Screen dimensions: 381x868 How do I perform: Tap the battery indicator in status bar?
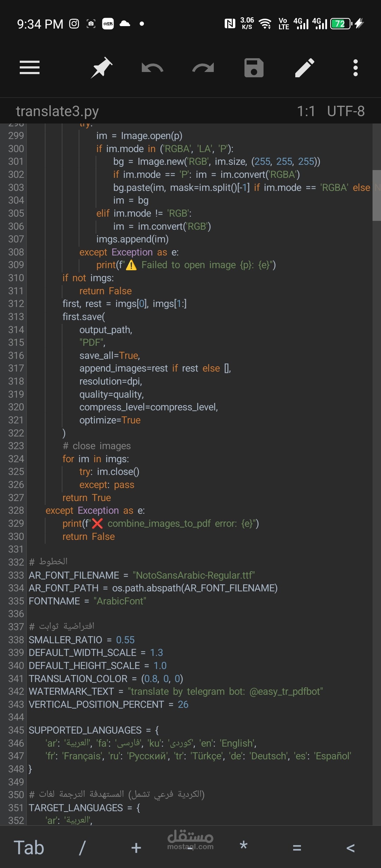point(341,24)
